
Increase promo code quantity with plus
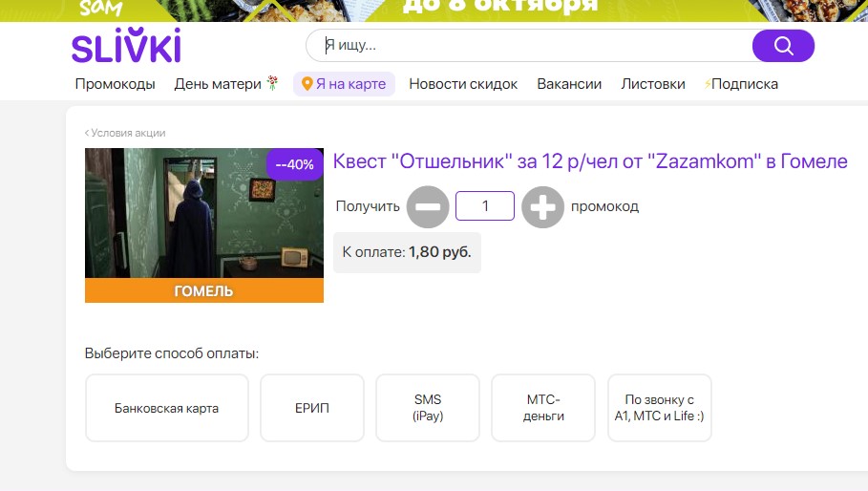tap(542, 206)
